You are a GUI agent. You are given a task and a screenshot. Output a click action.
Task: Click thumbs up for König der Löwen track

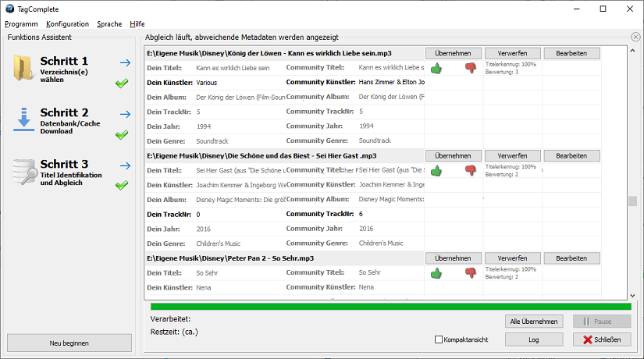(436, 68)
